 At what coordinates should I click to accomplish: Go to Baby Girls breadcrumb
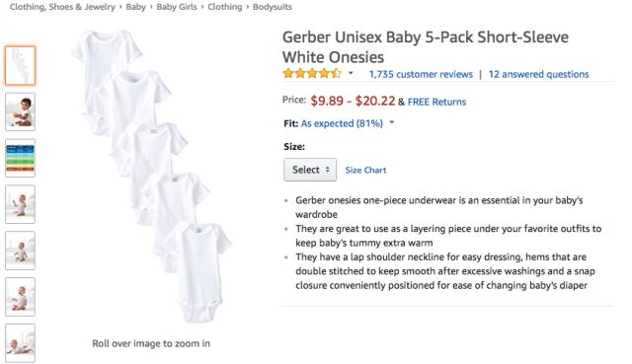point(177,7)
